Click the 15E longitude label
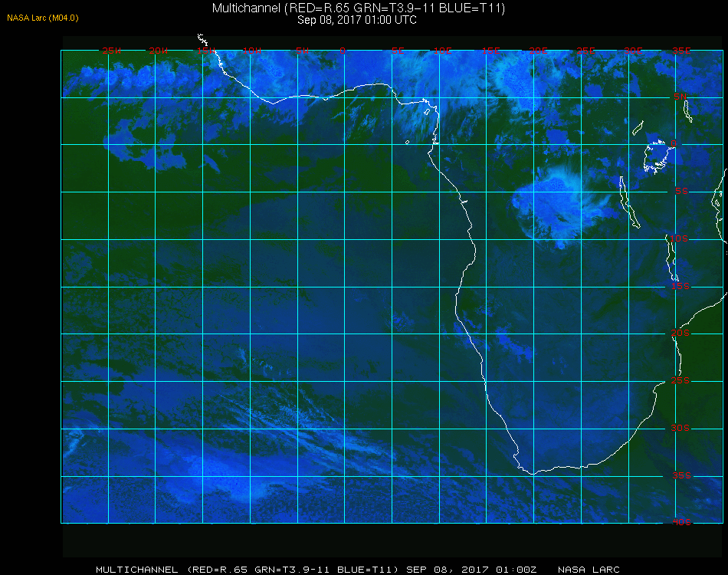728x575 pixels. [490, 51]
